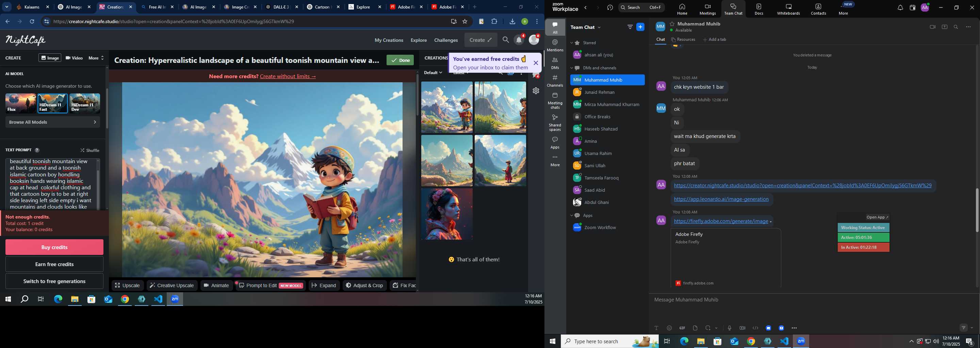Insert a code snippet in Zoom chat

coord(755,328)
